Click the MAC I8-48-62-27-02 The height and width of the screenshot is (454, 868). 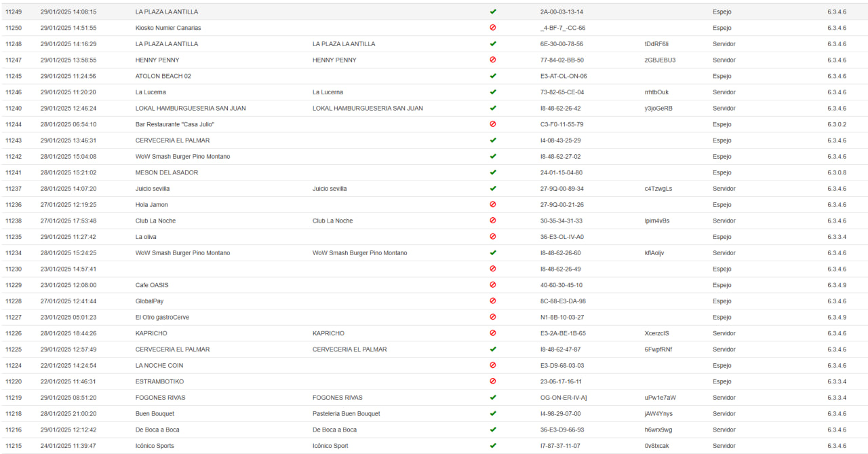click(x=560, y=156)
